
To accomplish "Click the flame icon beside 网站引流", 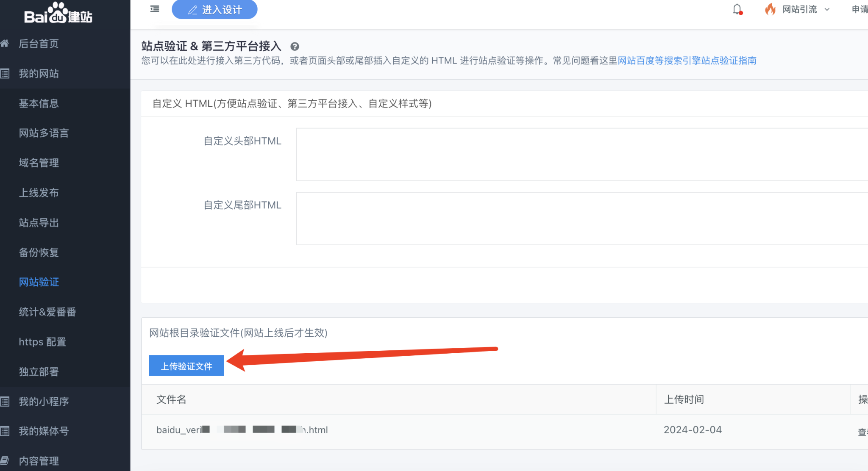I will 770,9.
